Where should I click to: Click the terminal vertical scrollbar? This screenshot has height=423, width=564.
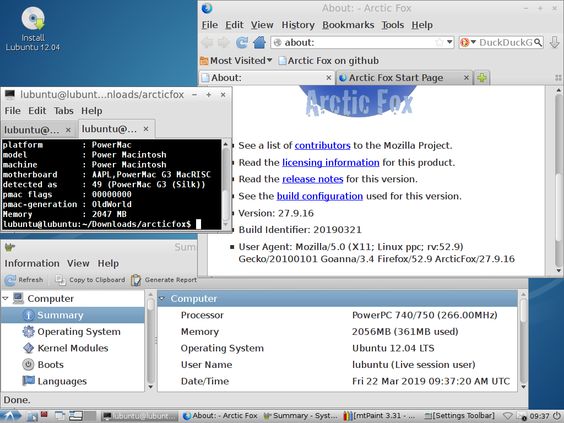(226, 184)
